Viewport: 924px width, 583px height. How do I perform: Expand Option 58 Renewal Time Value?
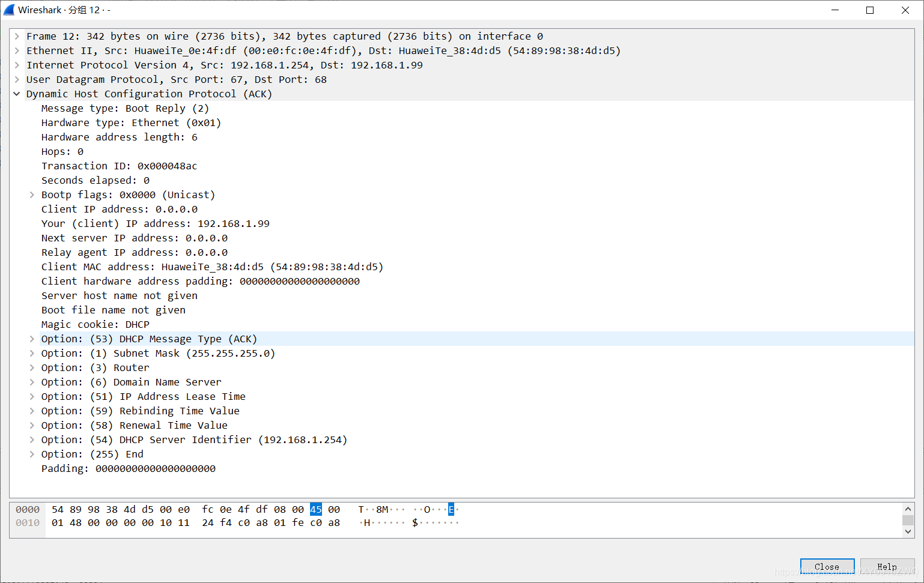32,425
